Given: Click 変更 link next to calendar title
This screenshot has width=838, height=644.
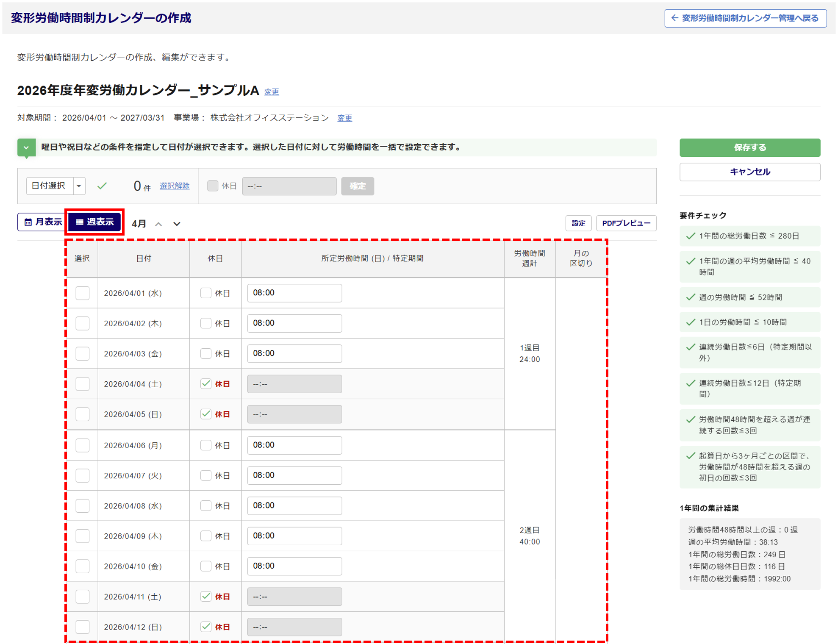Looking at the screenshot, I should pyautogui.click(x=272, y=92).
